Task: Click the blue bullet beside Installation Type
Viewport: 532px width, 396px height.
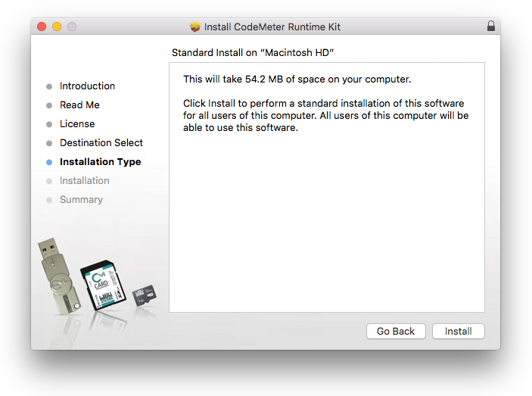Action: pyautogui.click(x=49, y=162)
